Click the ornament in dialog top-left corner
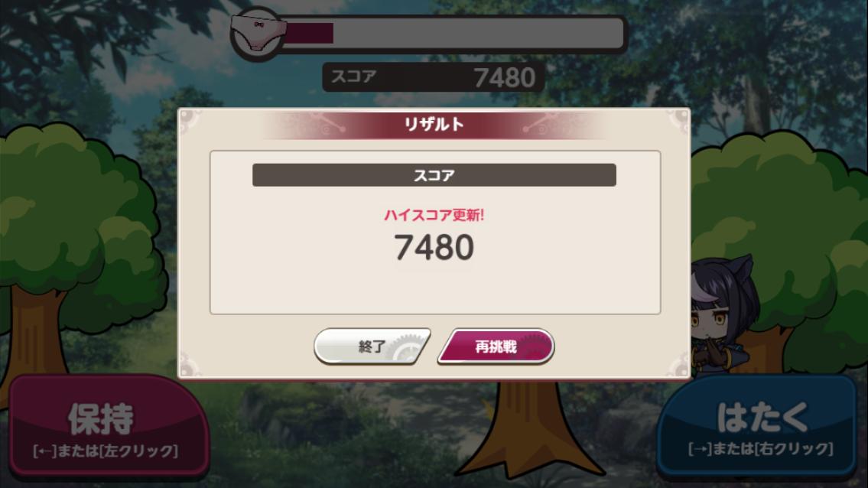 pyautogui.click(x=190, y=120)
